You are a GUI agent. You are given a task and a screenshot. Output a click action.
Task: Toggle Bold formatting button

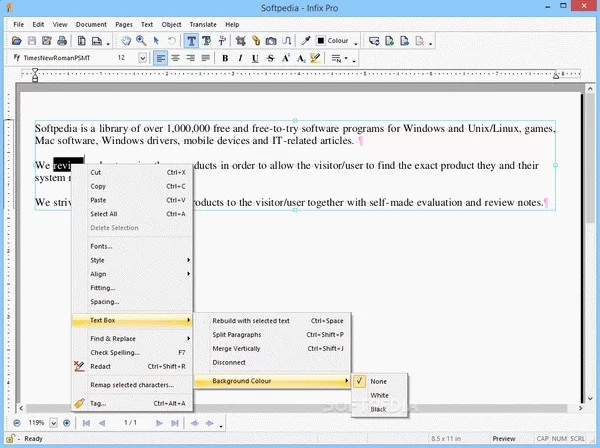225,58
